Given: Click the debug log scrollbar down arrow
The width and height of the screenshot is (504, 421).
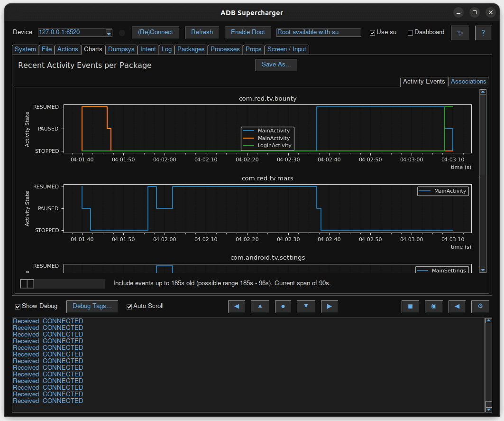Looking at the screenshot, I should coord(488,410).
